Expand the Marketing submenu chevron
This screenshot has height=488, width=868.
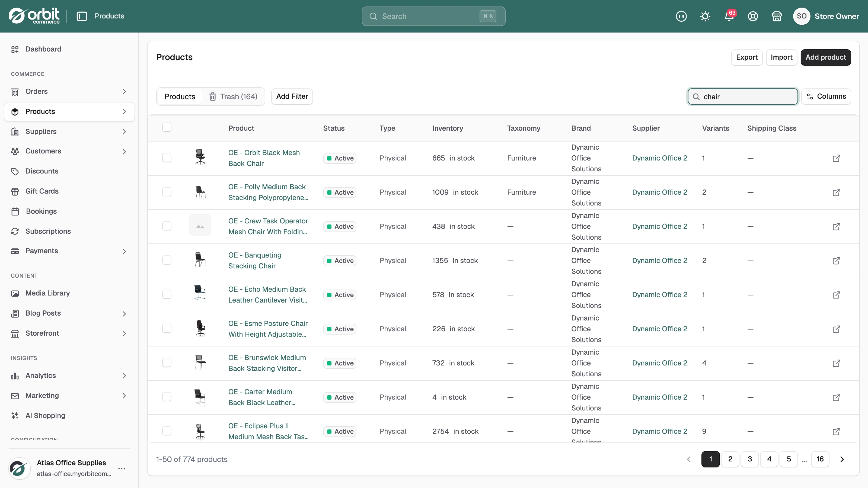124,396
